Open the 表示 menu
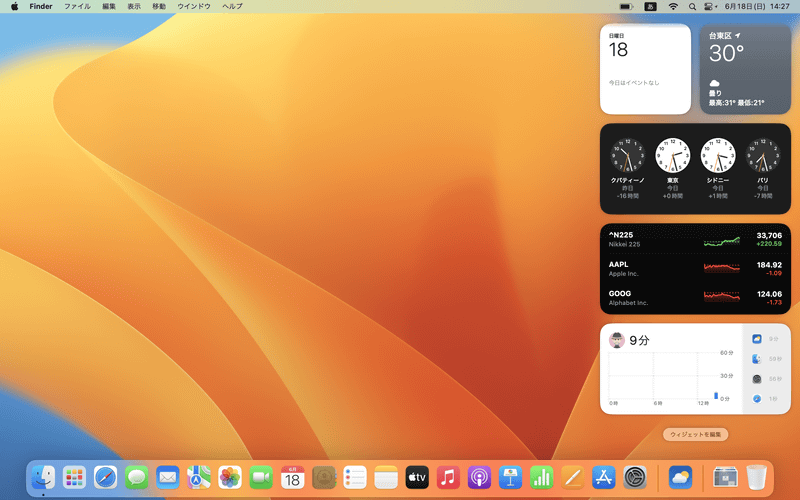Image resolution: width=800 pixels, height=500 pixels. [x=134, y=7]
